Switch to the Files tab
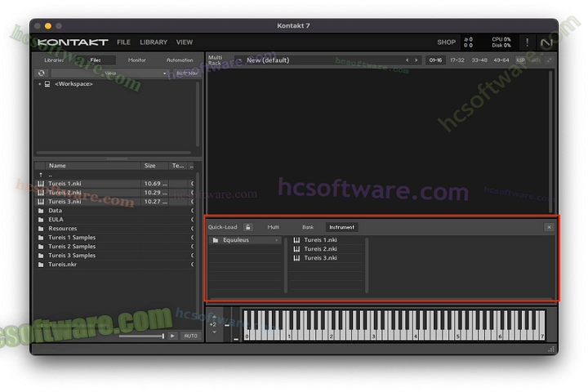 coord(96,60)
